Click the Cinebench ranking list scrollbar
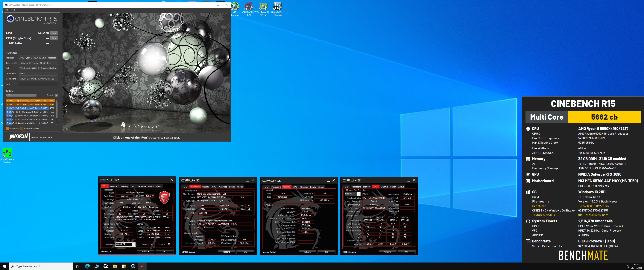The width and height of the screenshot is (644, 270). pos(57,112)
